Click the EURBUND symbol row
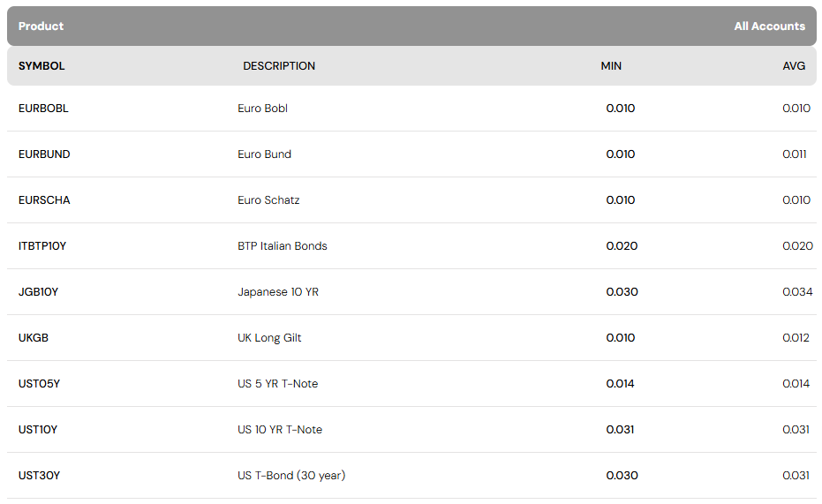This screenshot has height=504, width=822. 44,154
